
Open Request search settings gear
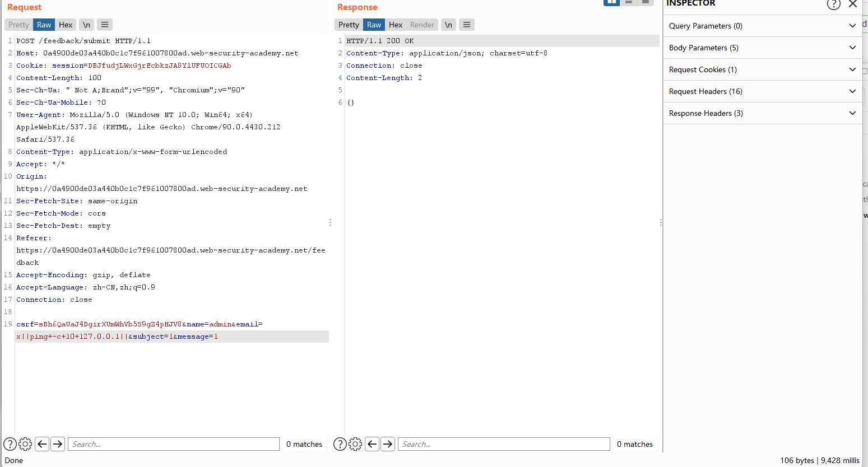point(25,444)
